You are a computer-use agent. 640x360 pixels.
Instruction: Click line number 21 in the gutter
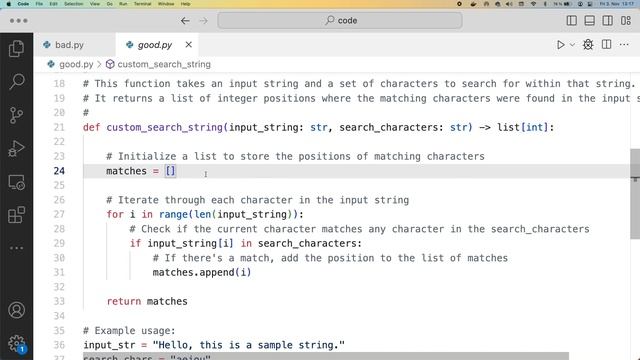[59, 127]
